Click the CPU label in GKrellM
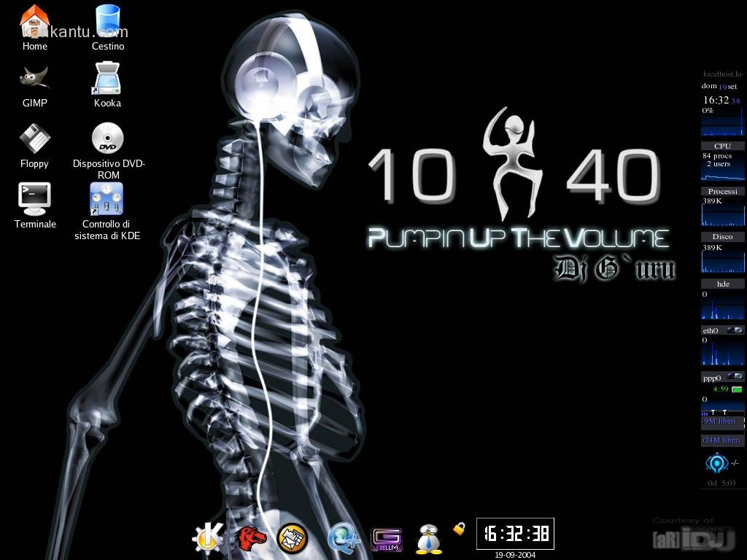 [722, 146]
